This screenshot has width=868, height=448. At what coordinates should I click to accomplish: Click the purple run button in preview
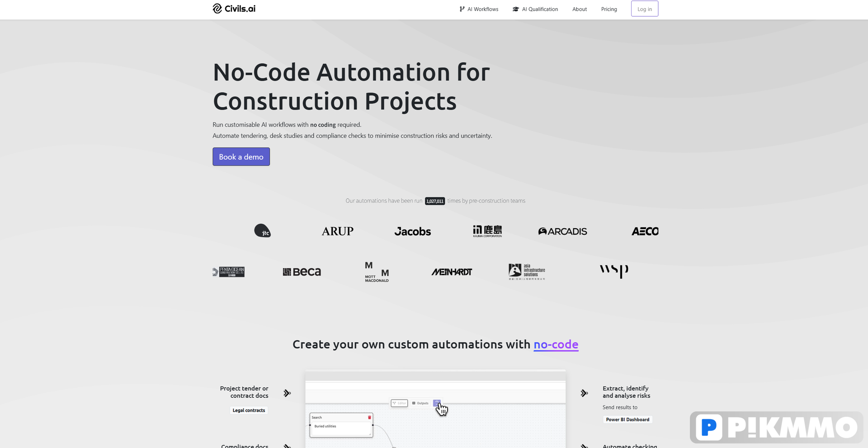coord(437,403)
